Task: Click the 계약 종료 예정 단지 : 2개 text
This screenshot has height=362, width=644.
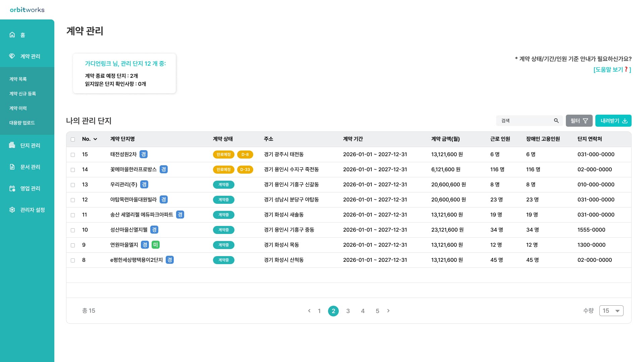Action: [111, 76]
